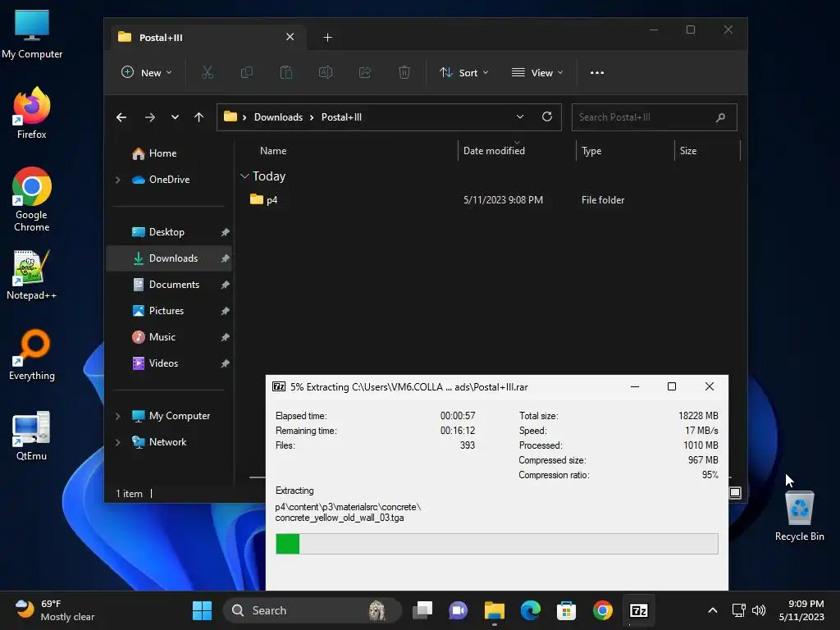Select the p4 folder
840x630 pixels.
click(x=272, y=200)
